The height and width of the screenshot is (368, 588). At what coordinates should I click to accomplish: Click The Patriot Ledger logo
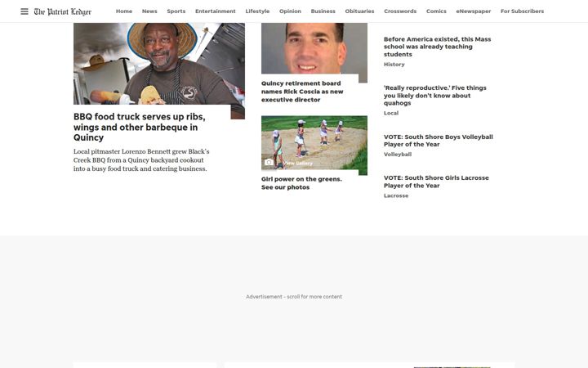pyautogui.click(x=63, y=11)
